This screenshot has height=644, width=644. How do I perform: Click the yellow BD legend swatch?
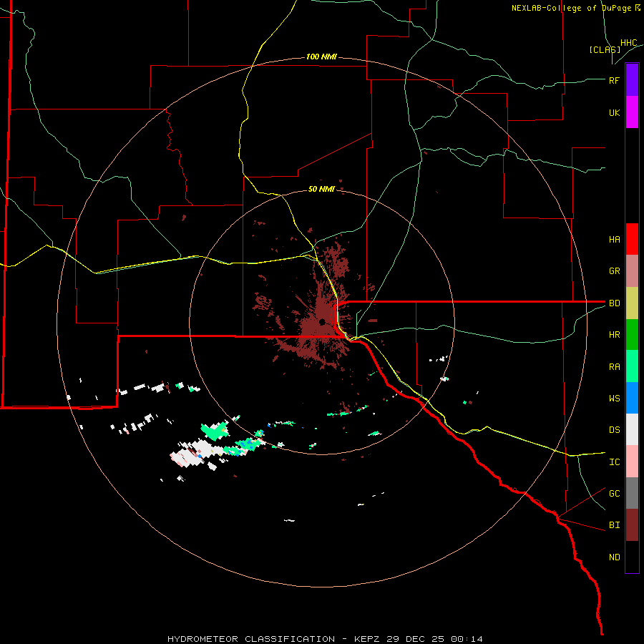(x=632, y=303)
